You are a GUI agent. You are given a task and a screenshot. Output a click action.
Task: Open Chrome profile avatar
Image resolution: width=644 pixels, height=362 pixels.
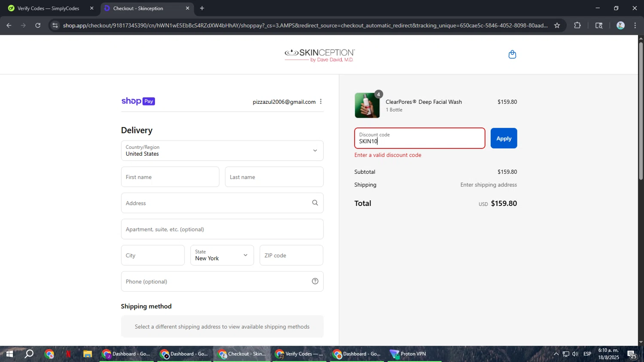[620, 25]
